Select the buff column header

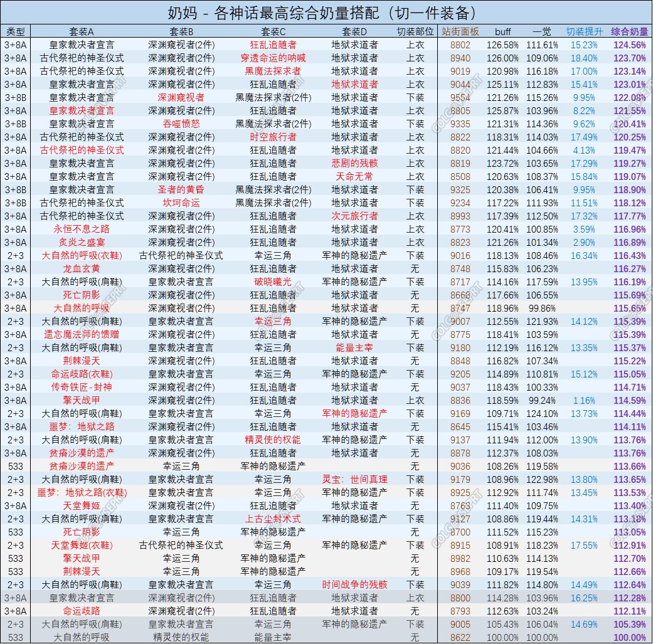click(x=503, y=31)
